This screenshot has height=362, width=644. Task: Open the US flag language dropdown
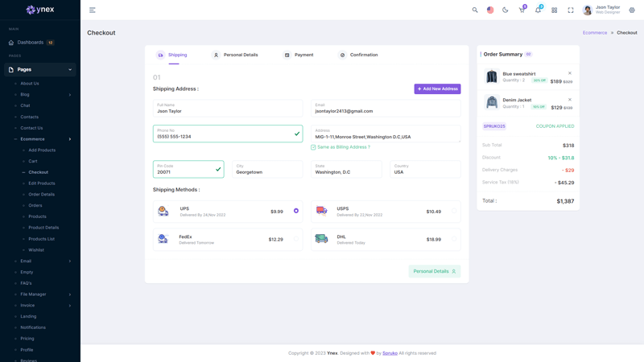tap(490, 10)
